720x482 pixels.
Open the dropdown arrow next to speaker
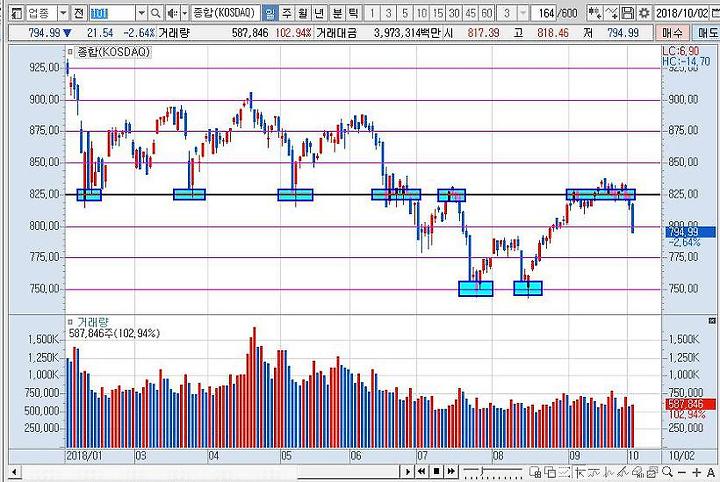(184, 13)
